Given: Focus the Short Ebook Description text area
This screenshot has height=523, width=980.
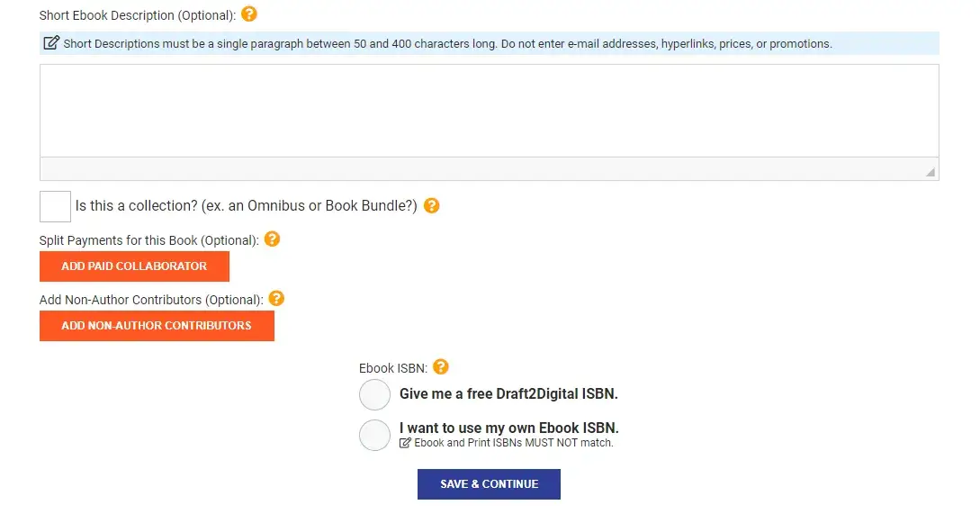Looking at the screenshot, I should pos(489,110).
